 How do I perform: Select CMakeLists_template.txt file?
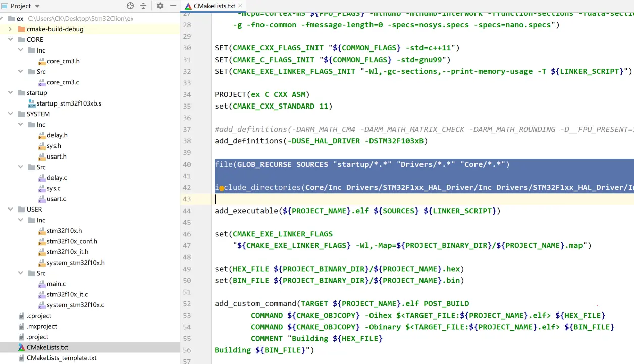[x=62, y=358]
